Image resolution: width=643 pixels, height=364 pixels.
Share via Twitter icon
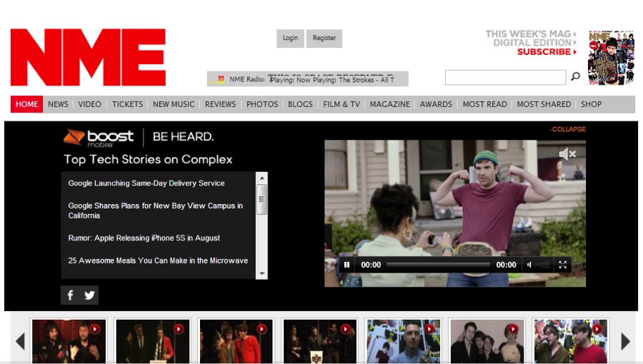[x=89, y=295]
